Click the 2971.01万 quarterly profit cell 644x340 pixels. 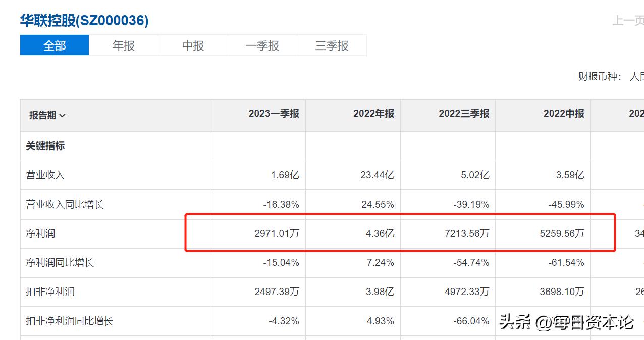(277, 233)
